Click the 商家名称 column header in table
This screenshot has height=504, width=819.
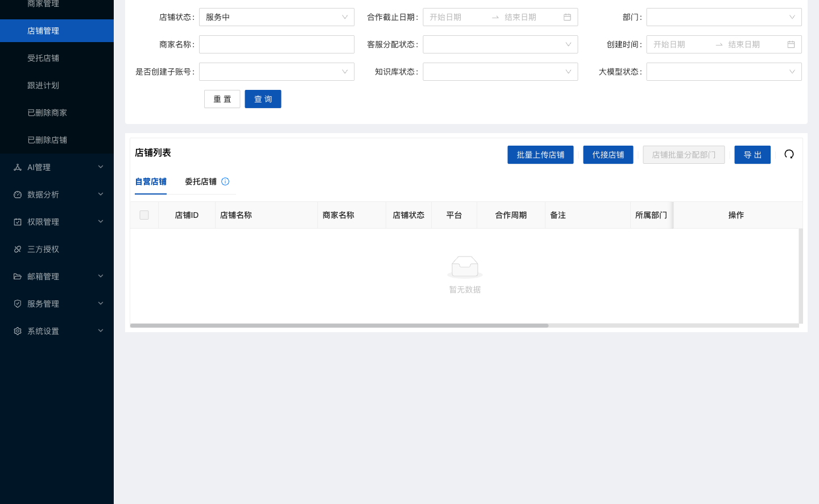tap(351, 215)
